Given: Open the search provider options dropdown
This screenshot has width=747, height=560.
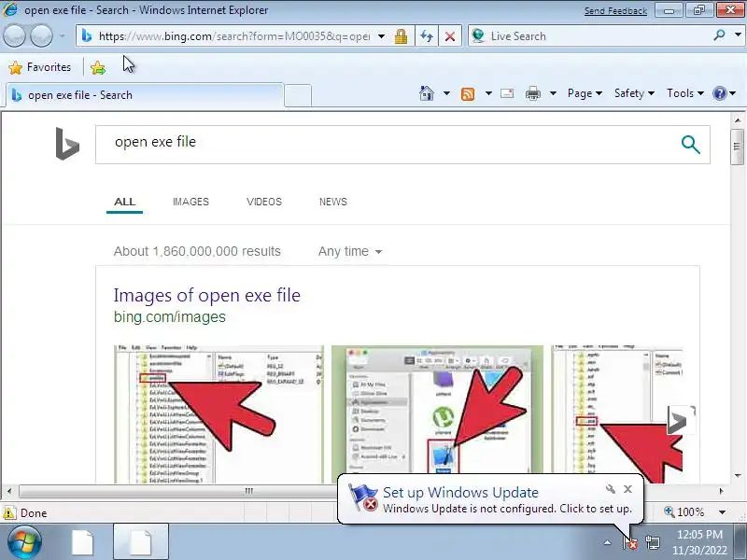Looking at the screenshot, I should pyautogui.click(x=738, y=35).
